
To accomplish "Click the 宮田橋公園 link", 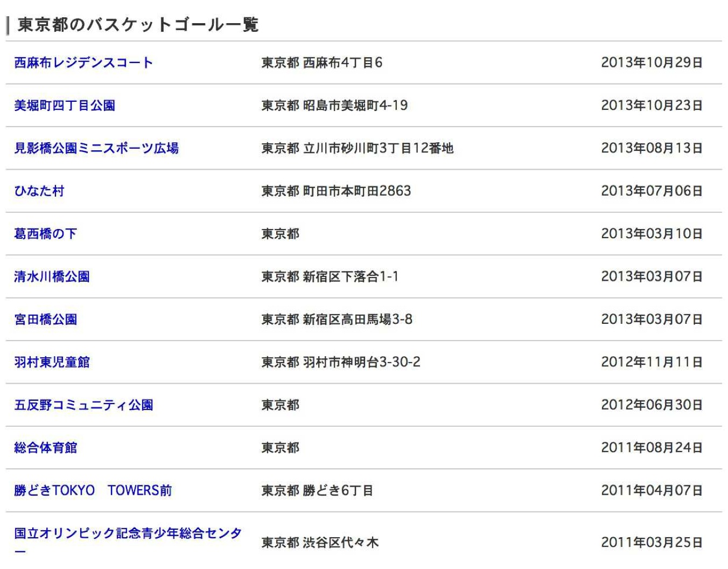I will [46, 320].
